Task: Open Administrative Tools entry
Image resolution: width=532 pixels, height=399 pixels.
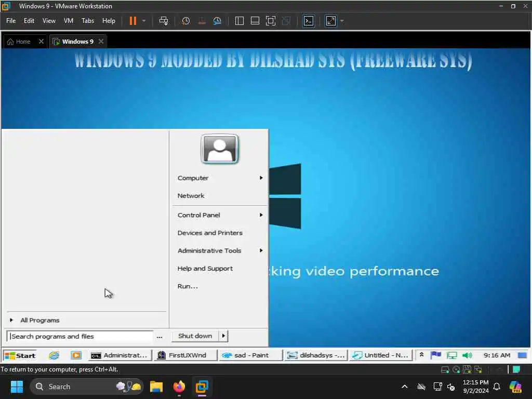Action: 209,251
